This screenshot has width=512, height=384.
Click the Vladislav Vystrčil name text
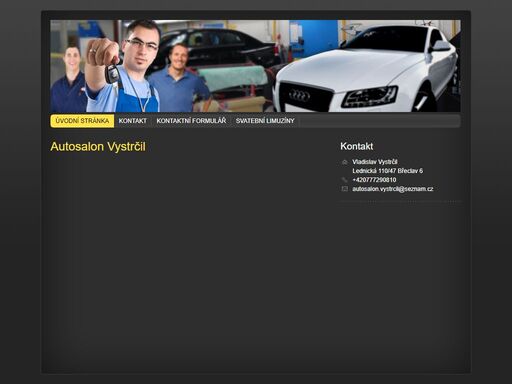click(x=375, y=162)
